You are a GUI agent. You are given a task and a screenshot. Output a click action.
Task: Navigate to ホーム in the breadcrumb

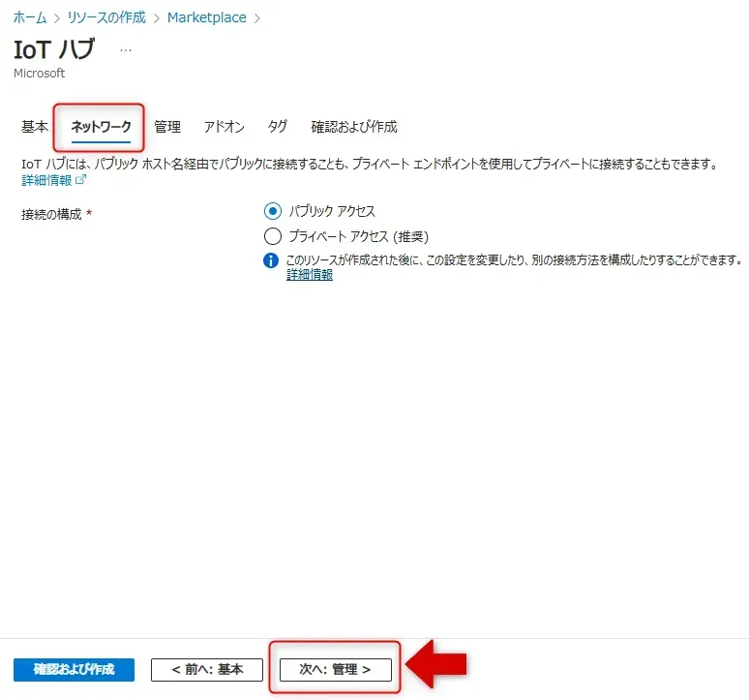29,17
